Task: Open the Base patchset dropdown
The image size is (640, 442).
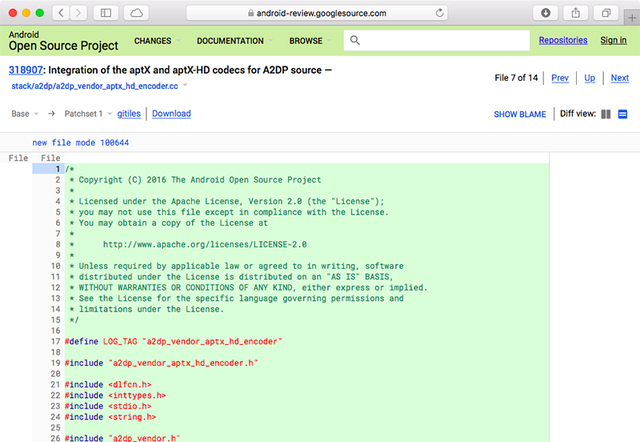Action: point(25,114)
